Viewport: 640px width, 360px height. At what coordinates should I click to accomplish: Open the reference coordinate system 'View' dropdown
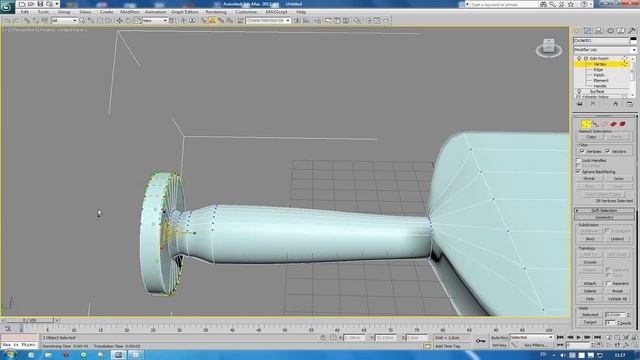[155, 20]
